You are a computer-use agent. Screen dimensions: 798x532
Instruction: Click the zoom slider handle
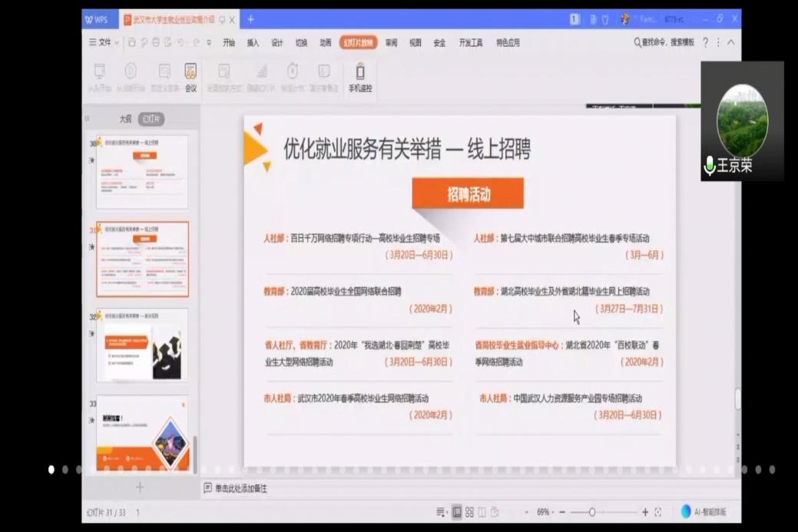tap(592, 512)
